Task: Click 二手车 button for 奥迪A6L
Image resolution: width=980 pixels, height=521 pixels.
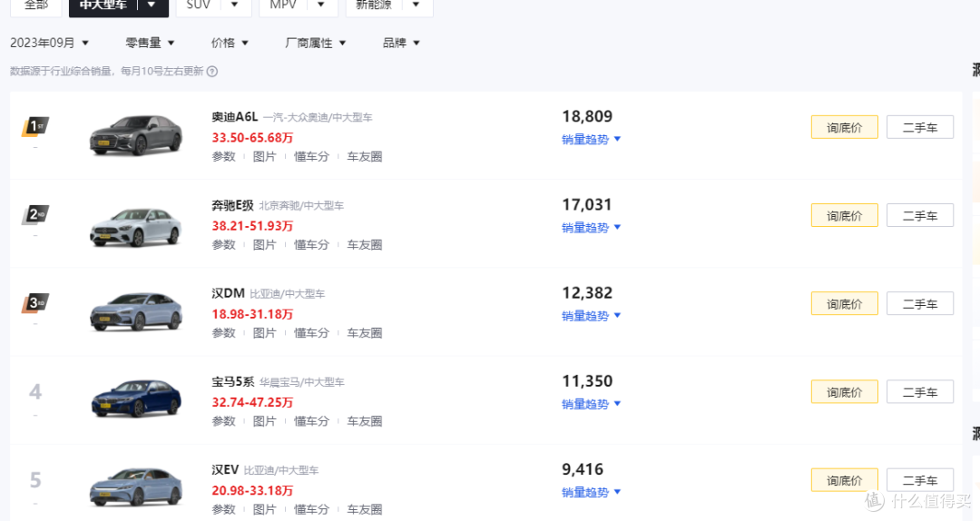Action: [x=920, y=128]
